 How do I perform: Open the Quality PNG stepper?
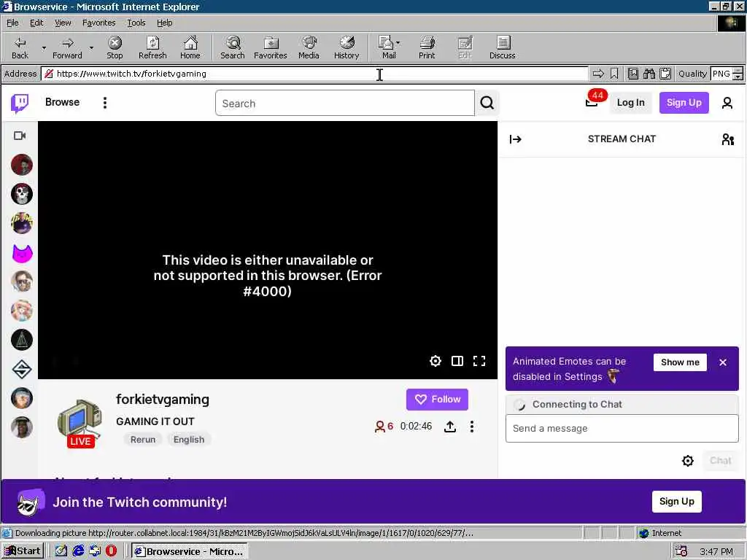pos(738,74)
